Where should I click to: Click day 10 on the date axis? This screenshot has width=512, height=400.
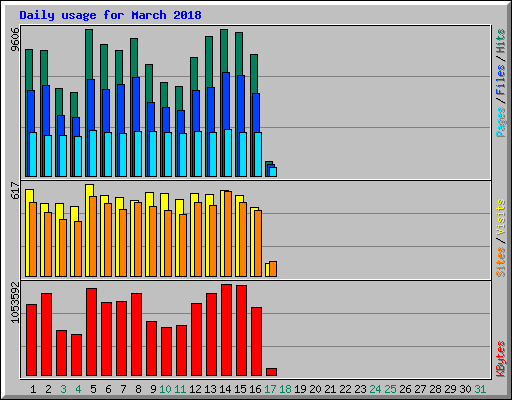pyautogui.click(x=165, y=389)
